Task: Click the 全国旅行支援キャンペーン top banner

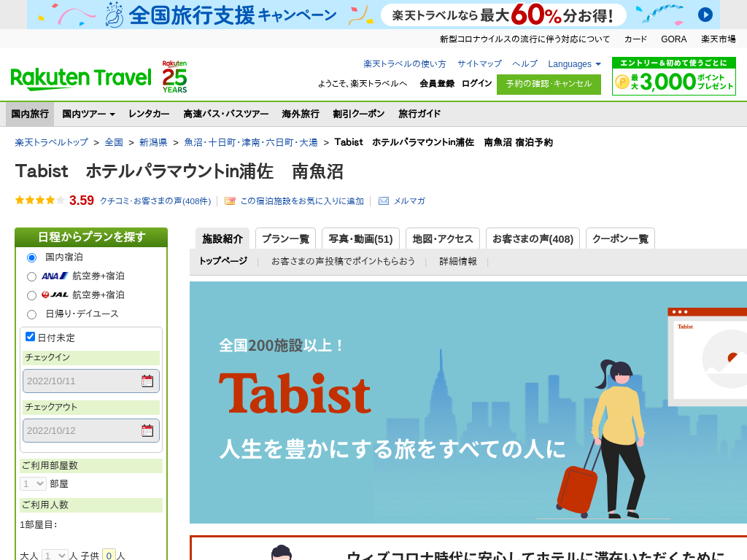Action: pos(373,15)
